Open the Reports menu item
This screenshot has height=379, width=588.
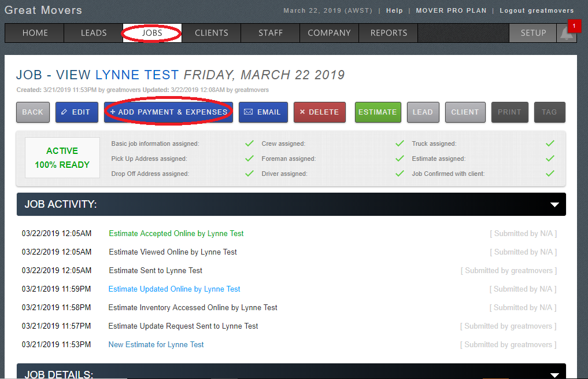click(x=389, y=33)
